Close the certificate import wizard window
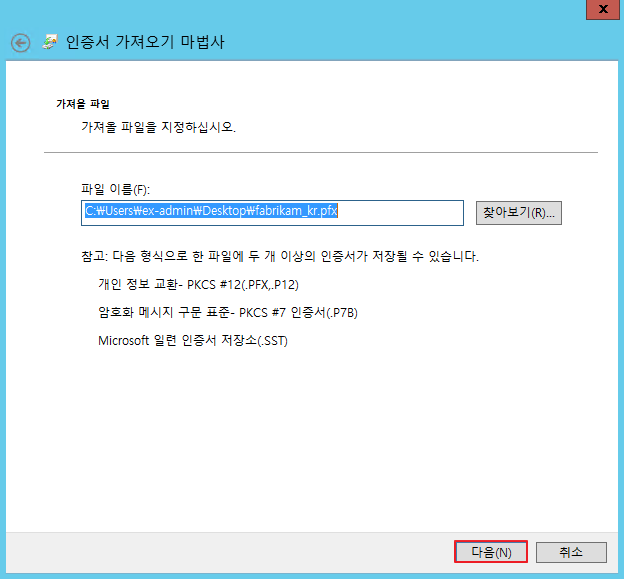Image resolution: width=624 pixels, height=579 pixels. pyautogui.click(x=603, y=9)
